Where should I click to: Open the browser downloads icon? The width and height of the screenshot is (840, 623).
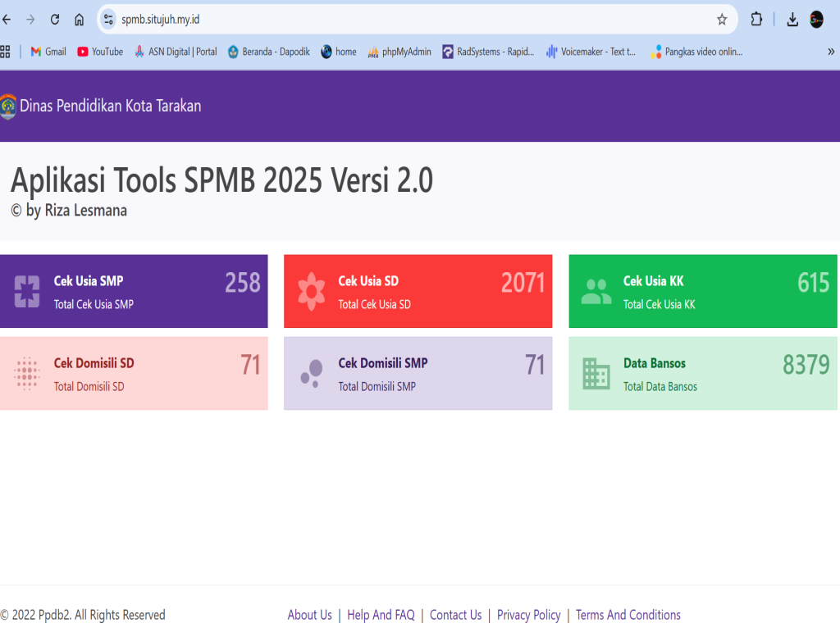point(792,20)
